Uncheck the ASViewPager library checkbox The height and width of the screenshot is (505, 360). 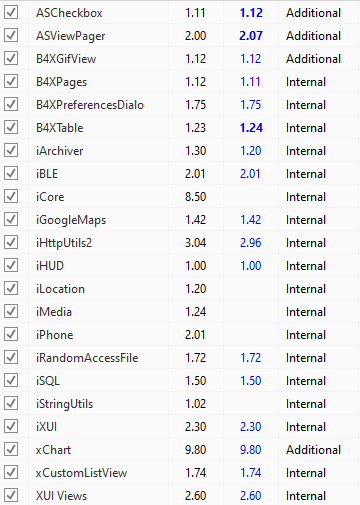tap(11, 35)
